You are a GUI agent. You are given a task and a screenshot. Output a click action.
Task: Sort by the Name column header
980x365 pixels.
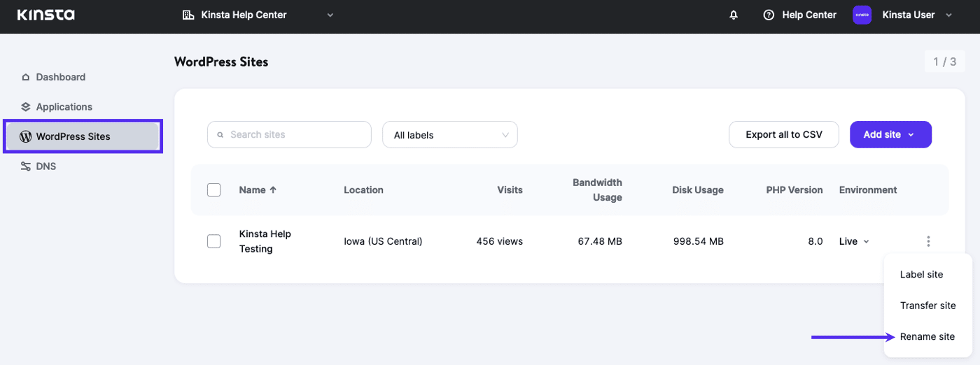[252, 189]
